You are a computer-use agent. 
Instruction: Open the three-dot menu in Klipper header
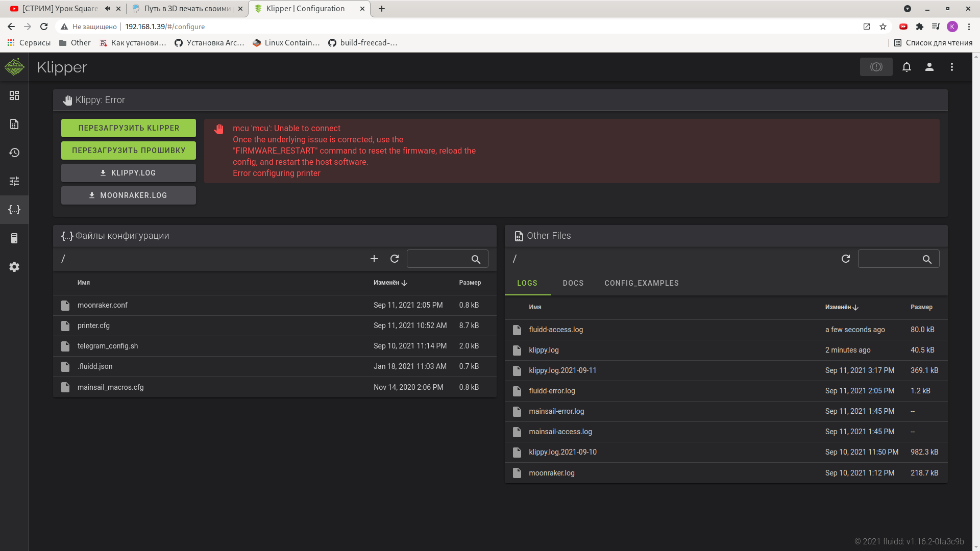[951, 67]
